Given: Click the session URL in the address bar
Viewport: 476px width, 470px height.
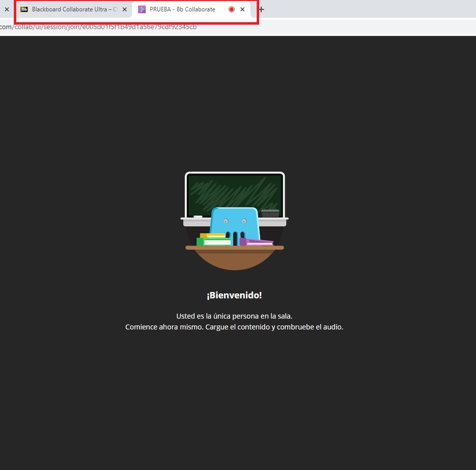Looking at the screenshot, I should (x=99, y=27).
